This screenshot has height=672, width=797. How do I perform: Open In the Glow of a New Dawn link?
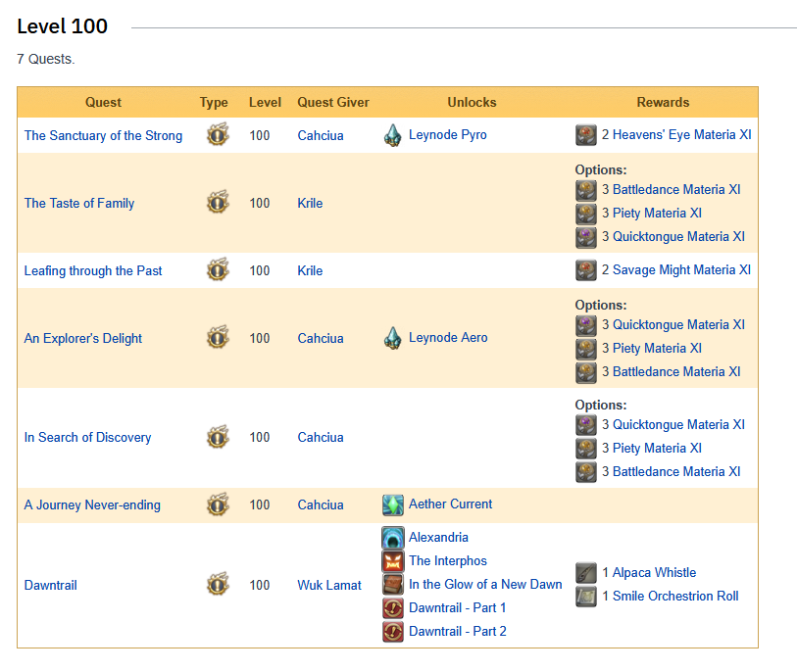click(485, 584)
